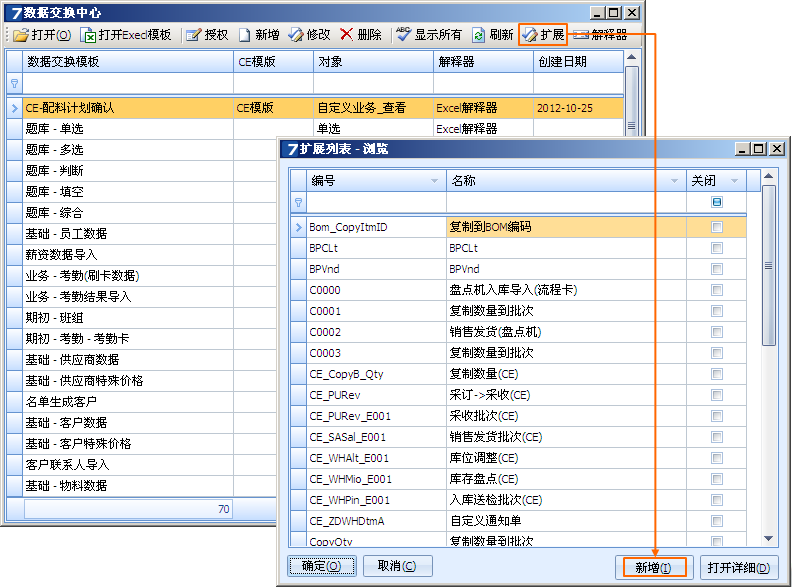
Task: Click the 打开 (Open) toolbar icon
Action: coord(21,35)
